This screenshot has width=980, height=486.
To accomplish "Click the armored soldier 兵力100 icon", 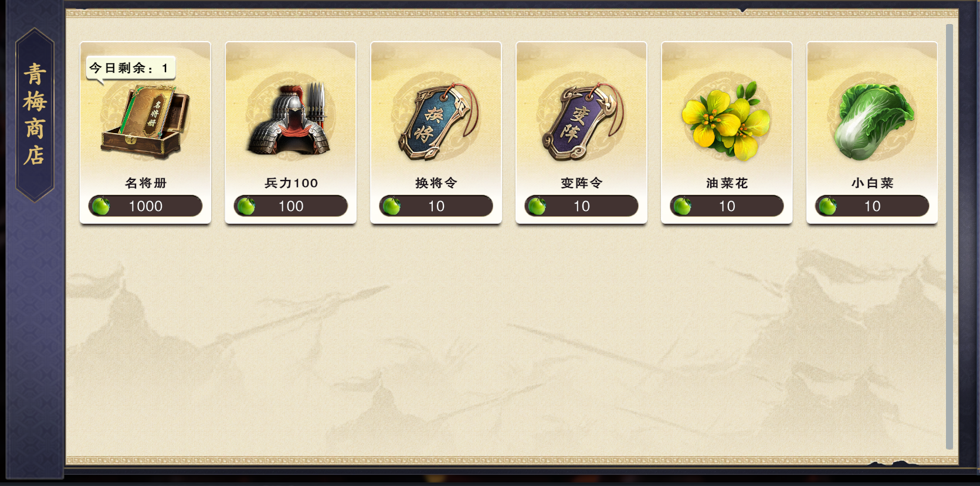I will click(x=290, y=120).
